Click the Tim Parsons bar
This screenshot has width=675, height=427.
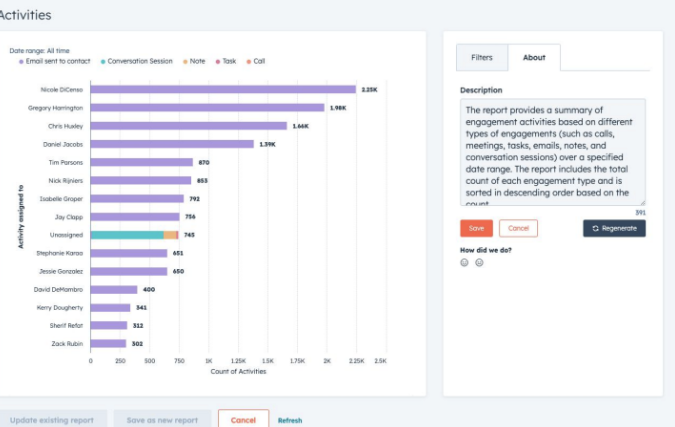point(142,162)
